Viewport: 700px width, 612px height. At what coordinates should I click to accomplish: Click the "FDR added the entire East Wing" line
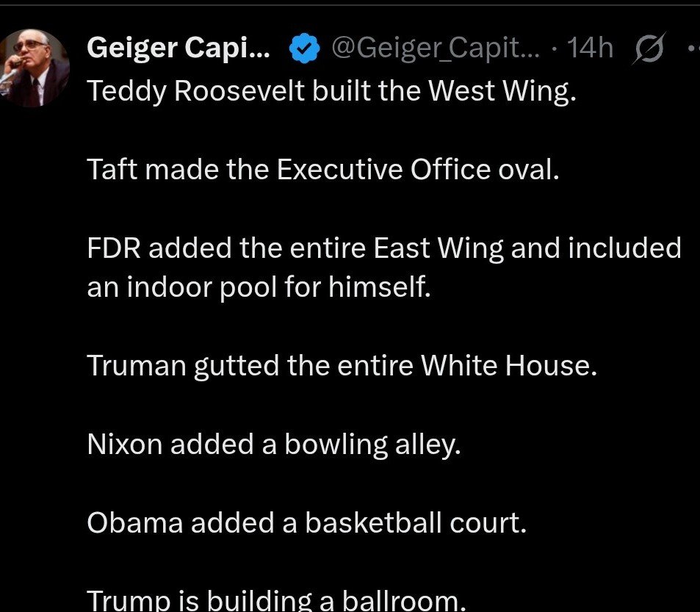(384, 248)
